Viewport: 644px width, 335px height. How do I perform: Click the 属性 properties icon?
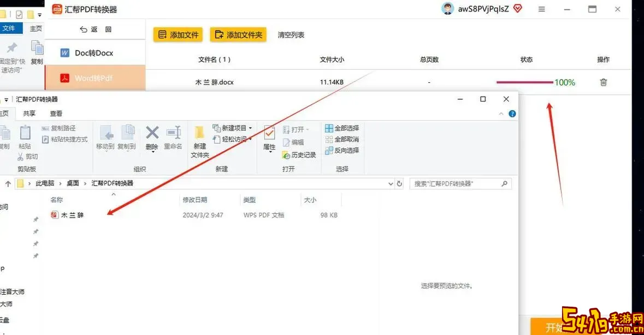pyautogui.click(x=269, y=133)
